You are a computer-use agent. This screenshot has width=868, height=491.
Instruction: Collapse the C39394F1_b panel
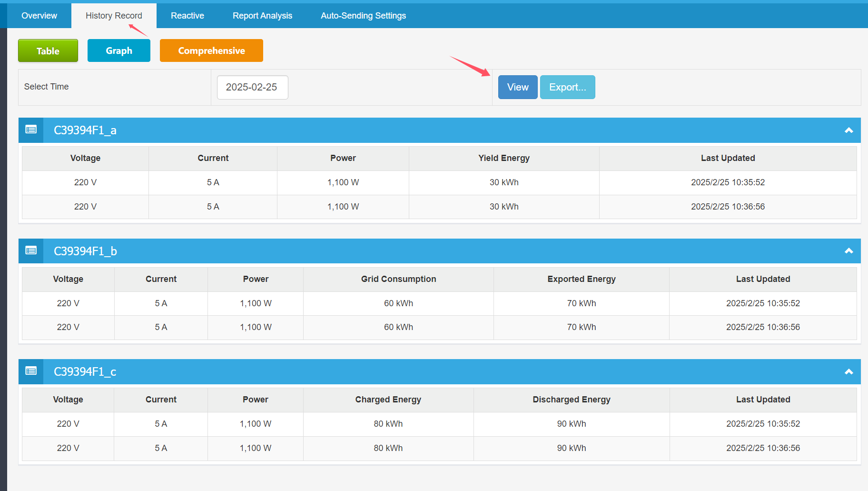click(848, 251)
